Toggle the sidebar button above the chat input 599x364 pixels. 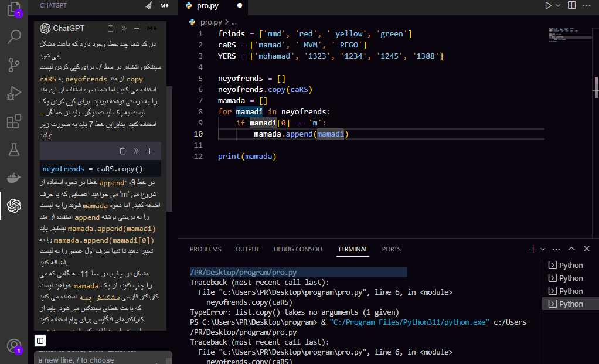[40, 341]
